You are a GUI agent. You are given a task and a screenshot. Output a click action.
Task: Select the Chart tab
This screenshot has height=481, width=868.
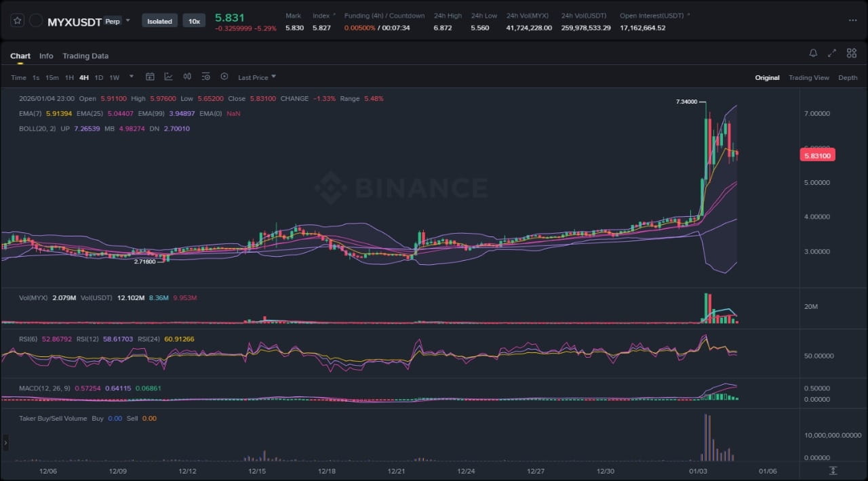[20, 56]
